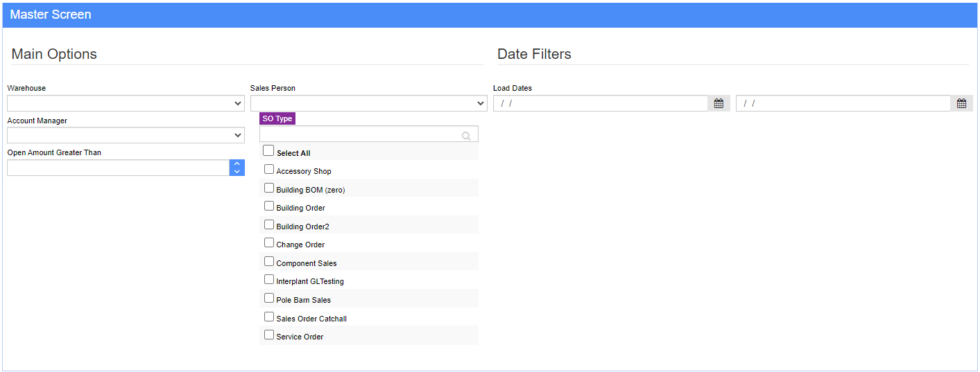The width and height of the screenshot is (980, 372).
Task: Open the first Load Dates calendar picker
Action: pyautogui.click(x=719, y=103)
